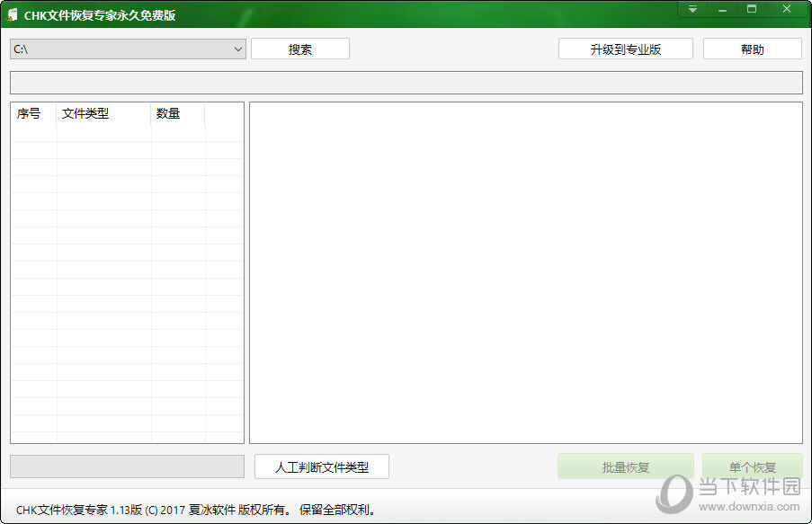Sort by the 数量 column header
Viewport: 812px width, 524px height.
pyautogui.click(x=178, y=113)
